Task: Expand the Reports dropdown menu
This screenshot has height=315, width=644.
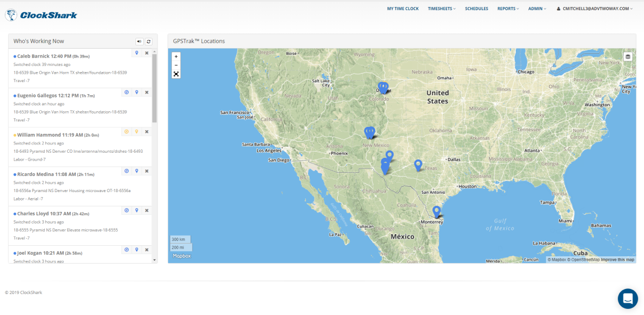Action: point(508,9)
